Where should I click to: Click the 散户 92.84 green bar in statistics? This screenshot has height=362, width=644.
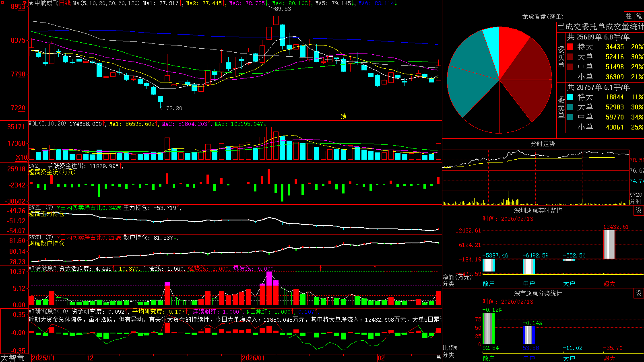tap(489, 329)
